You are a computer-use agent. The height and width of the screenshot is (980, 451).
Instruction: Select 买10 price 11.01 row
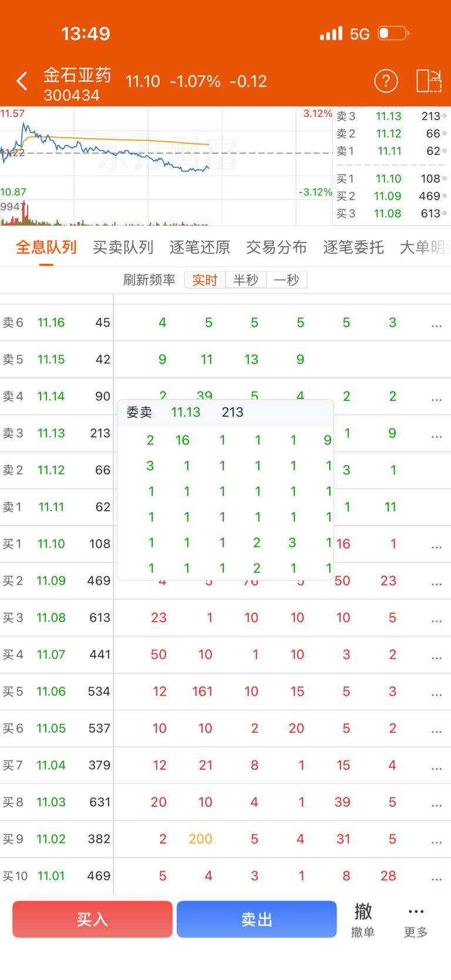[225, 876]
